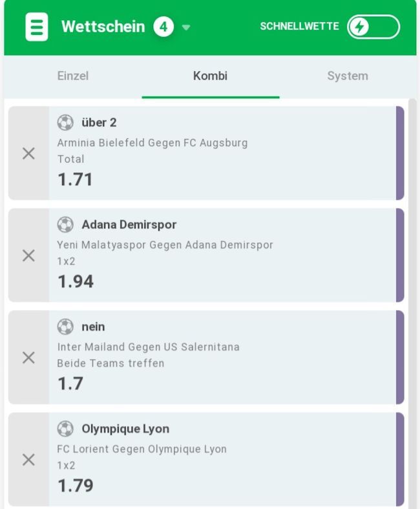Enable the Schnellwette toggle

pyautogui.click(x=373, y=27)
